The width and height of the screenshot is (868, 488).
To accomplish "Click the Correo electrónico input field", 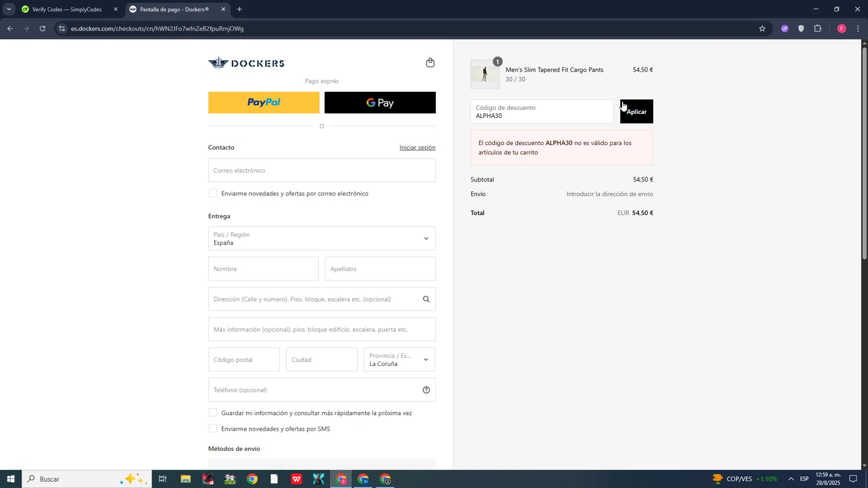I will coord(322,171).
